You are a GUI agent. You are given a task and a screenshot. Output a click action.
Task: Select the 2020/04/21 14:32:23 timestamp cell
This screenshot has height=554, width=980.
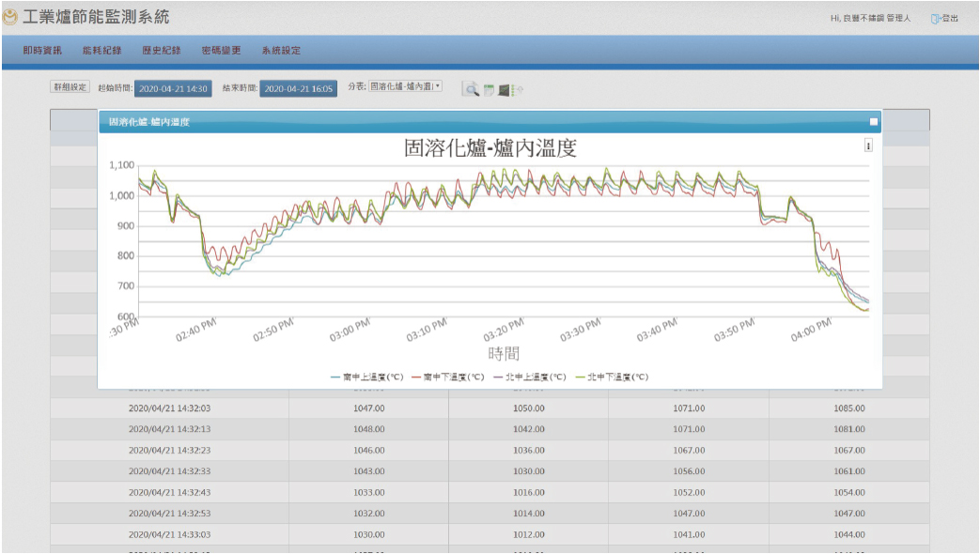coord(169,451)
